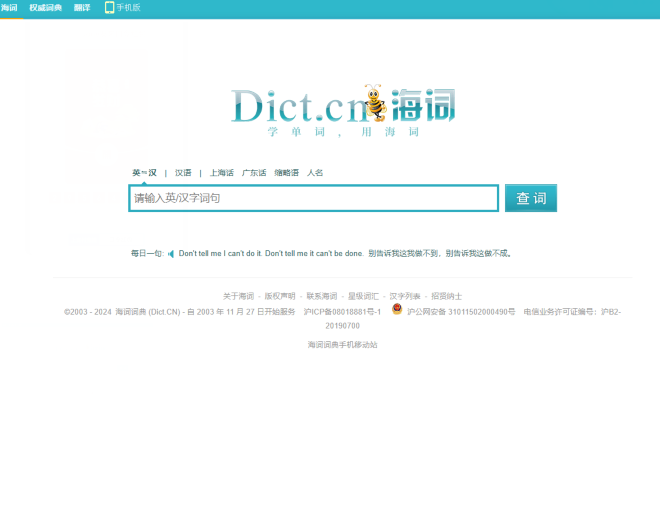Image resolution: width=660 pixels, height=517 pixels.
Task: Click the daily sentence Chinese translation
Action: pos(440,253)
